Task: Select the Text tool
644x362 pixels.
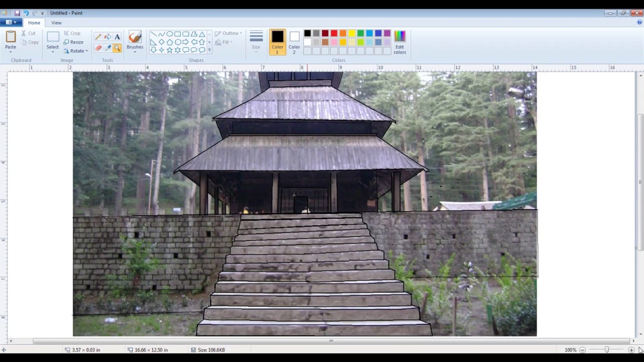Action: pos(117,37)
